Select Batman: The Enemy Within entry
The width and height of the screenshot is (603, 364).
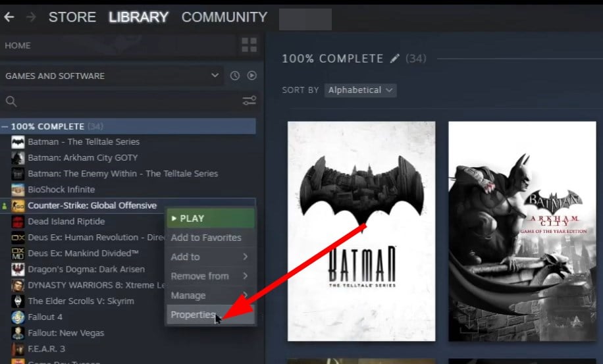coord(122,174)
